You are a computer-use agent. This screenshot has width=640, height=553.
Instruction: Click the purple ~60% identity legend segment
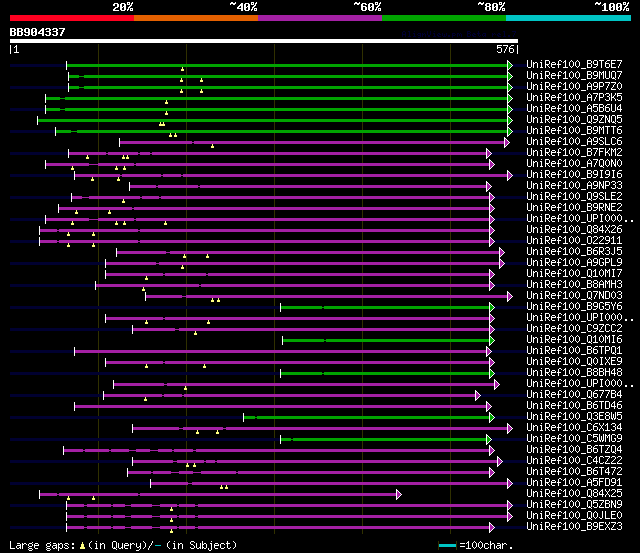coord(320,18)
